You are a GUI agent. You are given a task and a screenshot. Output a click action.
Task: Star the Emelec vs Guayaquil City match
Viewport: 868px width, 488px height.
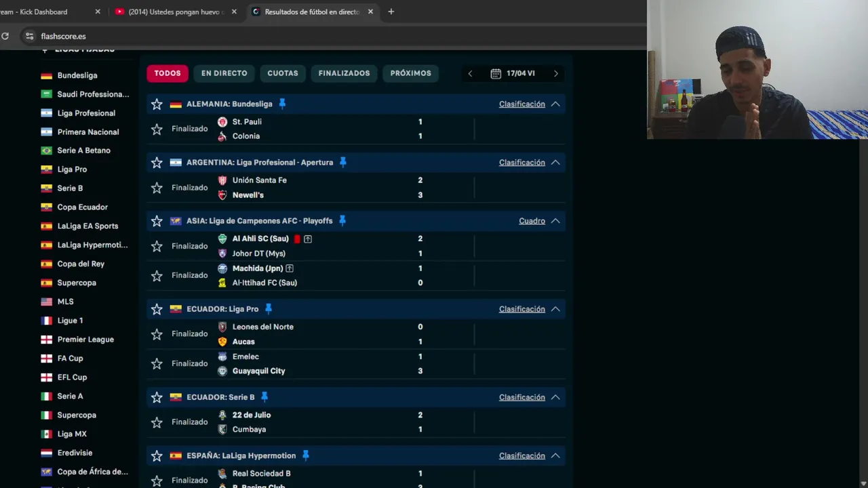pyautogui.click(x=157, y=364)
